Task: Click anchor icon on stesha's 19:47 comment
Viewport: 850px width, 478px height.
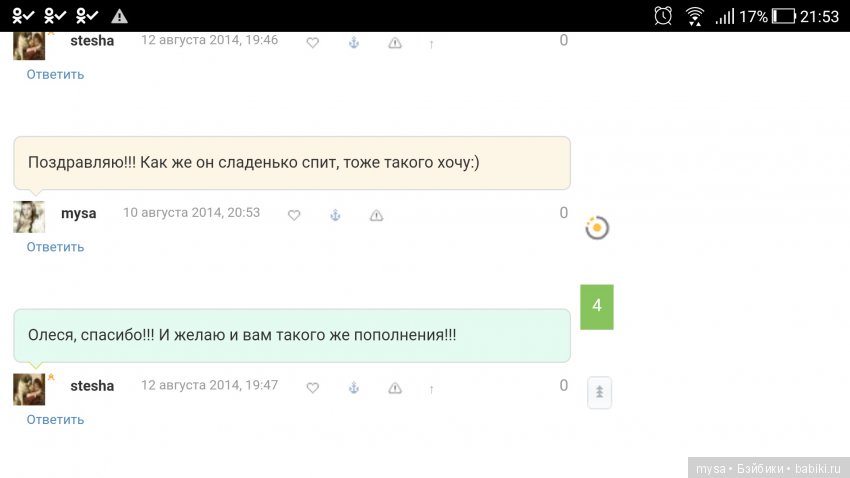Action: 353,388
